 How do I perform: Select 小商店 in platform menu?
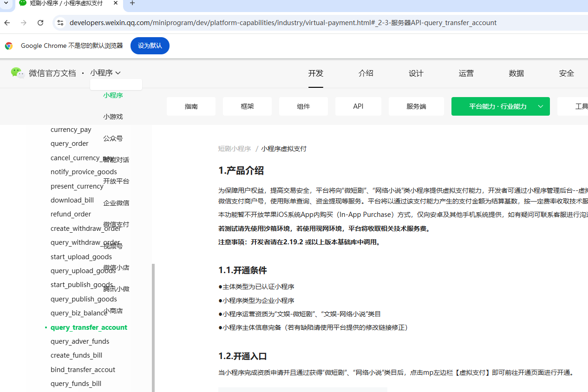pyautogui.click(x=113, y=311)
